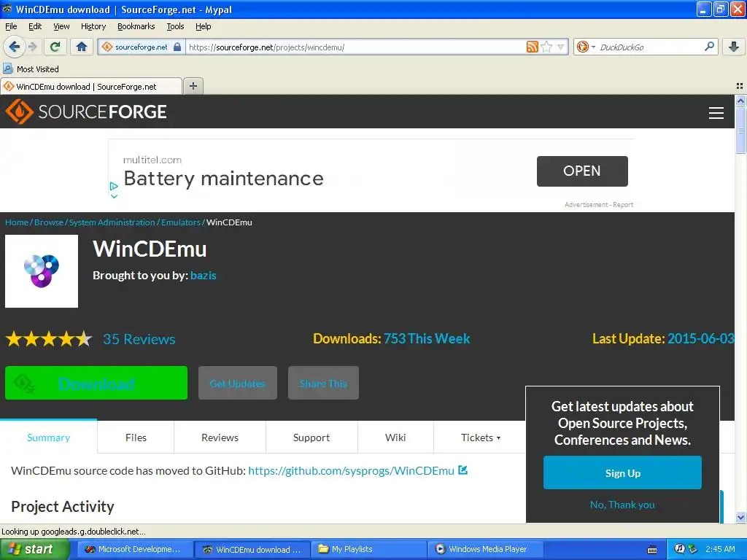Screen dimensions: 747x560
Task: Select the Summary tab
Action: 49,437
